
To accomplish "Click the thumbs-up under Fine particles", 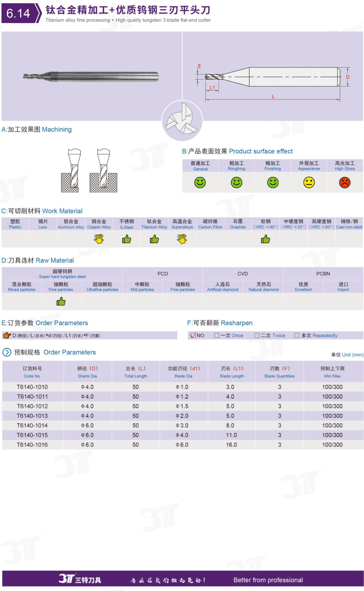I will pos(61,301).
